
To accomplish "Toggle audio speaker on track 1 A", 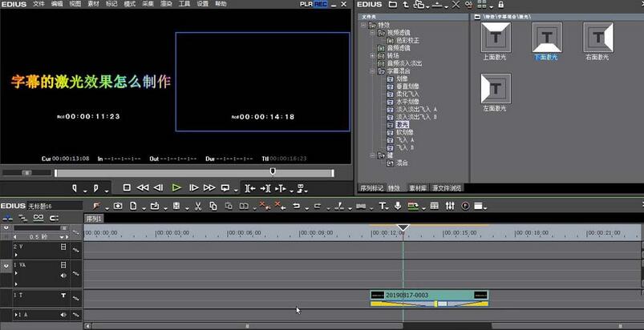I will pos(63,315).
